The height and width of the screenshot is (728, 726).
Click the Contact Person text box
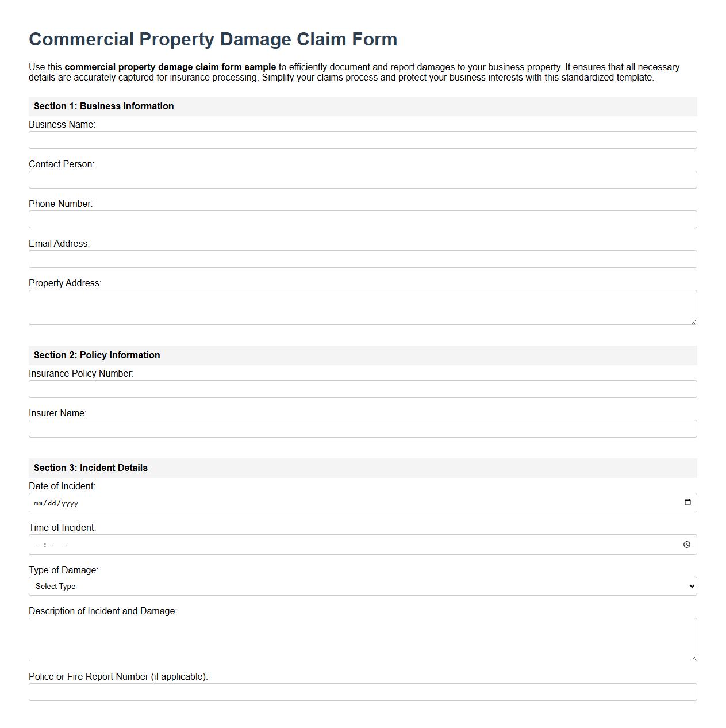click(x=363, y=179)
